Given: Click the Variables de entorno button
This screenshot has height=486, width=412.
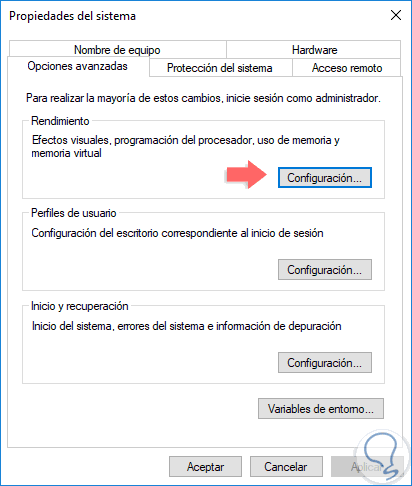Looking at the screenshot, I should tap(321, 409).
